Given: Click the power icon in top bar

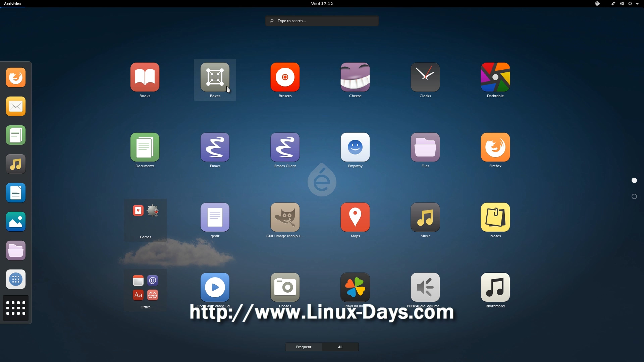Looking at the screenshot, I should (x=630, y=4).
